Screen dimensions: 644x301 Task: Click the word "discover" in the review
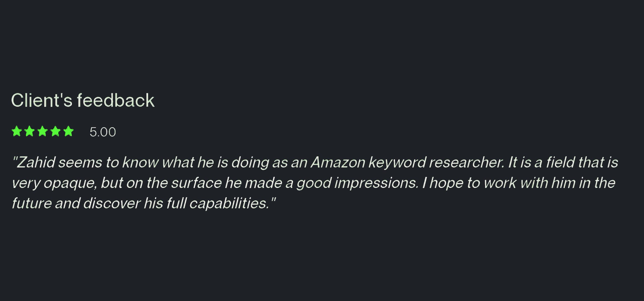(x=111, y=204)
